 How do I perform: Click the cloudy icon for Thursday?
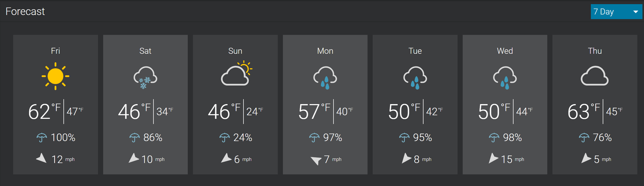[595, 76]
